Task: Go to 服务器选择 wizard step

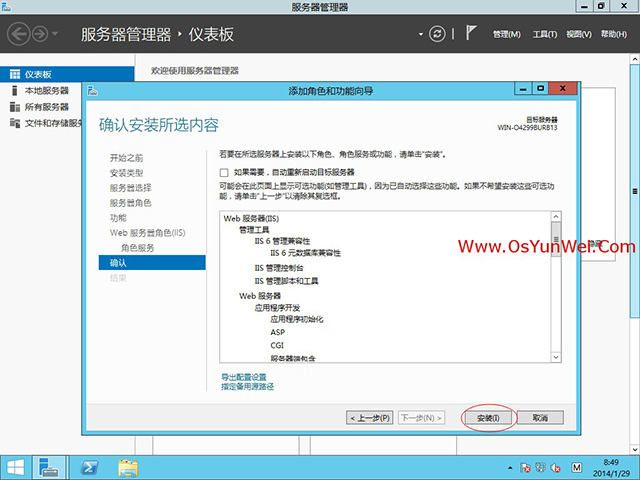Action: [131, 188]
